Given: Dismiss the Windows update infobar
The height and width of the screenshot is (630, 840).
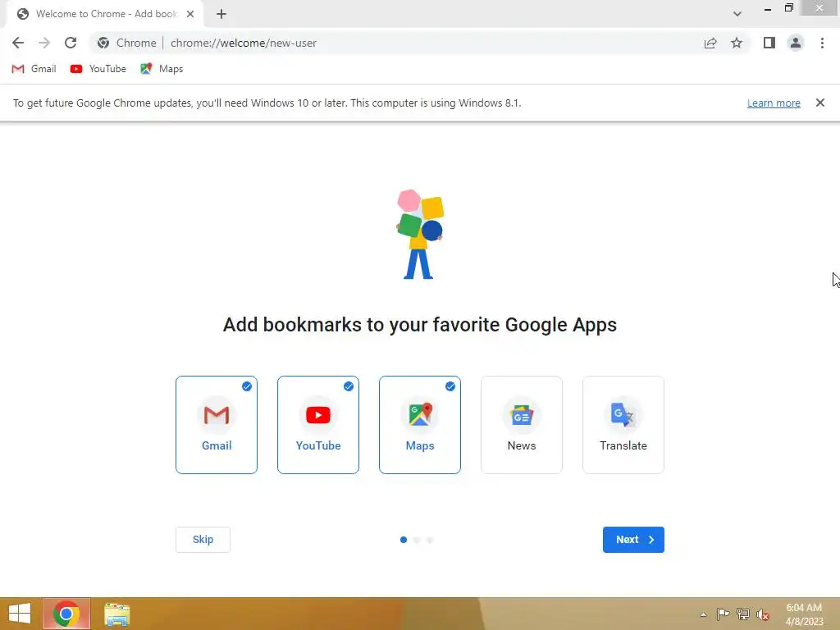Looking at the screenshot, I should point(820,103).
